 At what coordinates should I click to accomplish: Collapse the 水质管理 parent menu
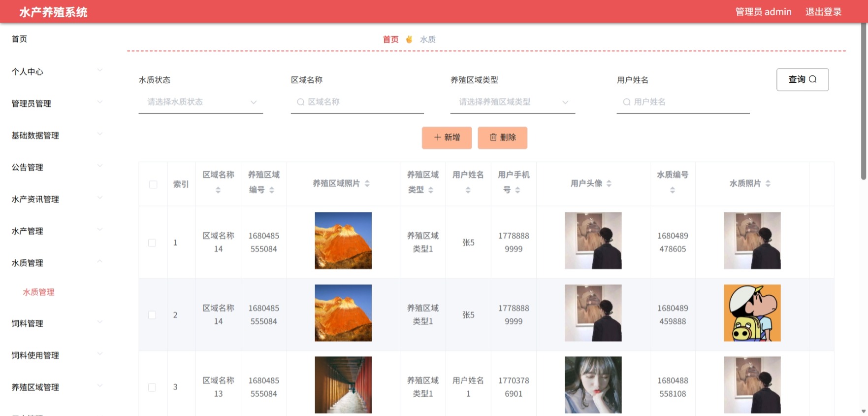click(58, 263)
